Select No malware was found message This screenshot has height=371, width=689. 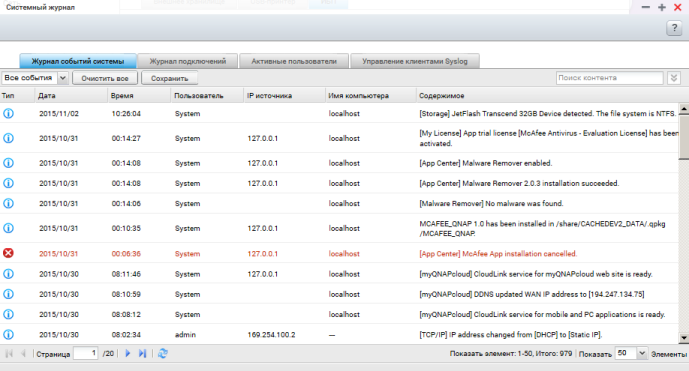[491, 204]
